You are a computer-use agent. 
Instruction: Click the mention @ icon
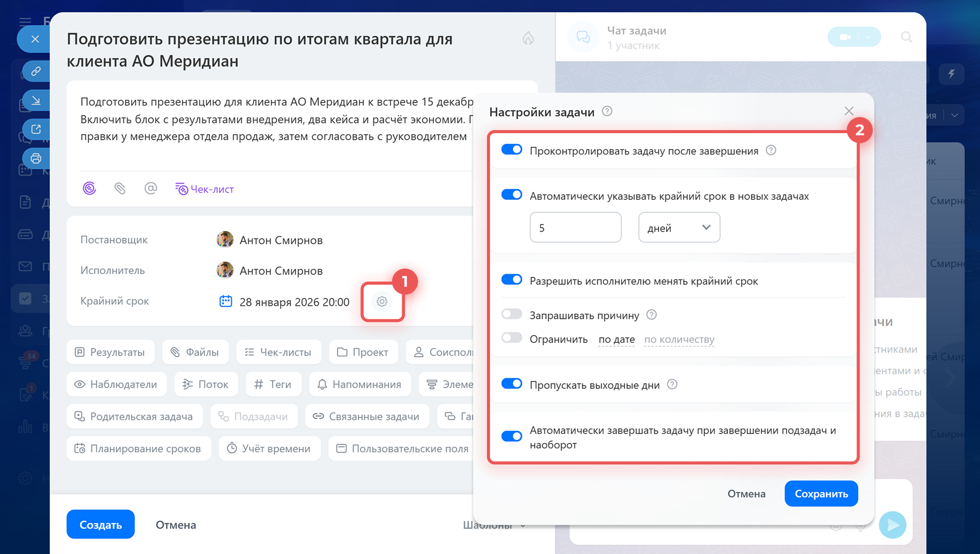[x=151, y=189]
